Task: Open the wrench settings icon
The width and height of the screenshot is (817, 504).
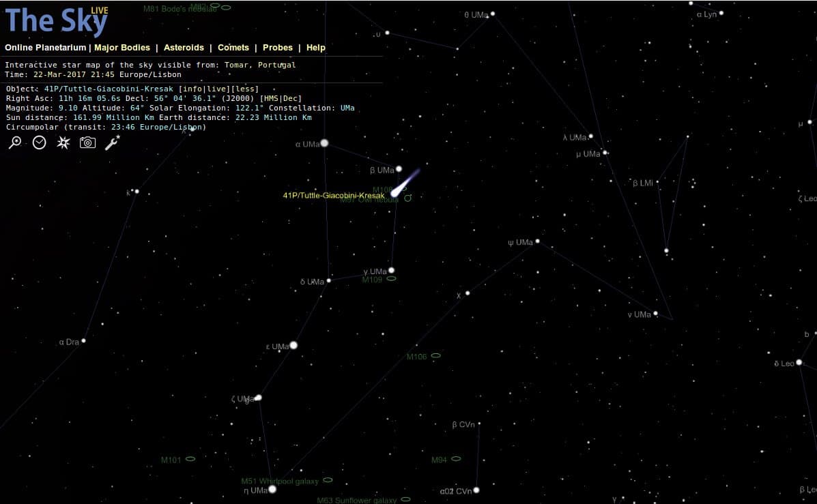Action: (x=112, y=142)
